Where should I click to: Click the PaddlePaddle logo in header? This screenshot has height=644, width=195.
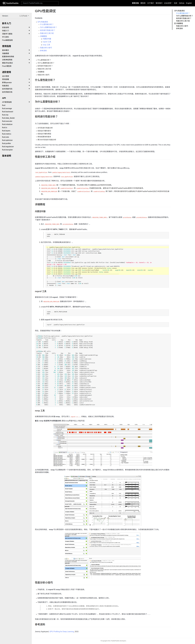coord(10,3)
